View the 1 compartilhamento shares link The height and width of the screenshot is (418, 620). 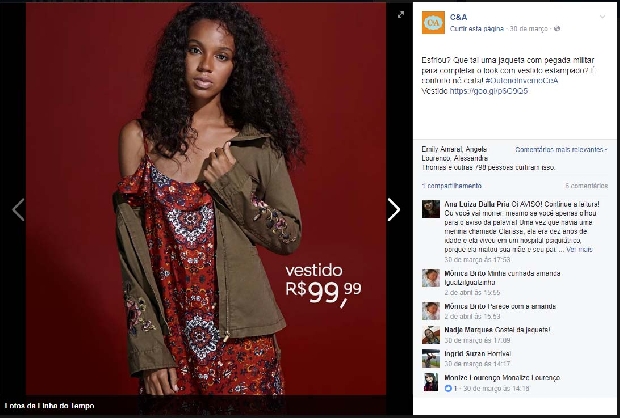click(452, 186)
